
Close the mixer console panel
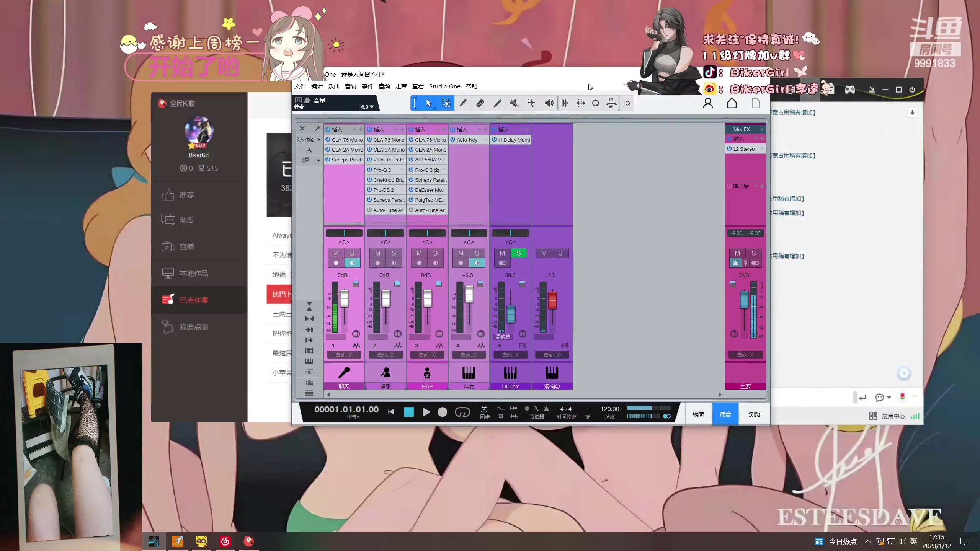pos(302,129)
